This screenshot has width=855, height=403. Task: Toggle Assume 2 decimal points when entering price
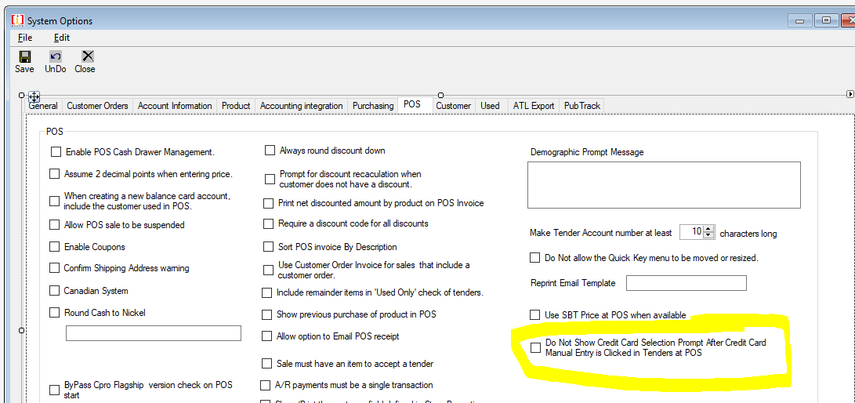54,174
